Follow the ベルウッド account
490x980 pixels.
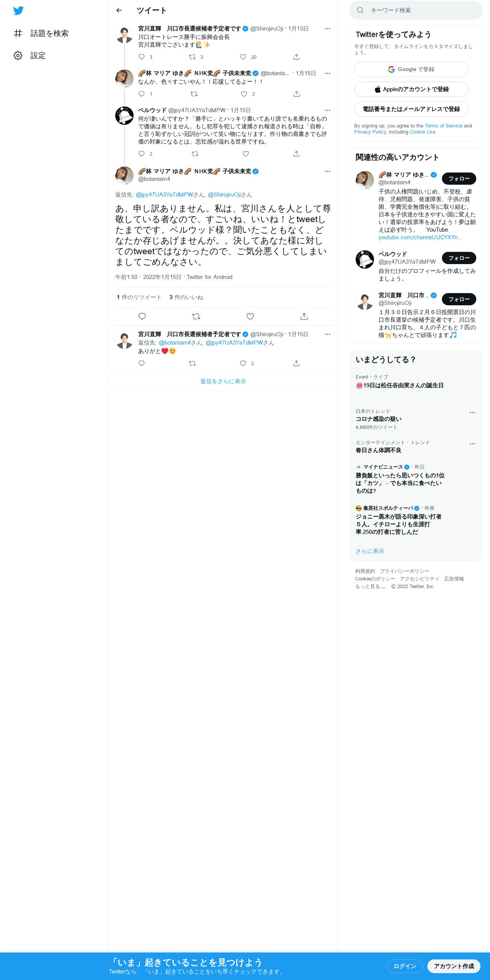click(x=459, y=258)
